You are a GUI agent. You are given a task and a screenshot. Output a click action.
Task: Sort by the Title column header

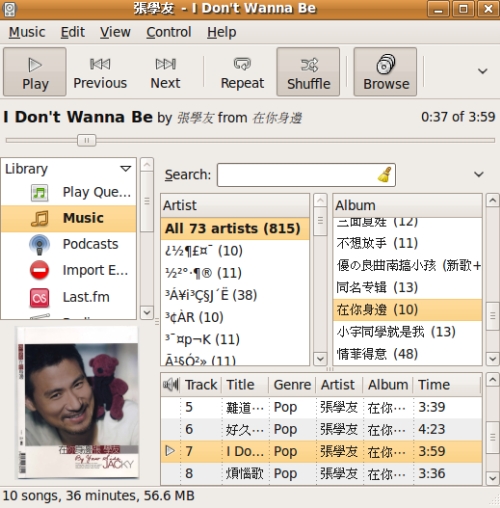(x=246, y=385)
